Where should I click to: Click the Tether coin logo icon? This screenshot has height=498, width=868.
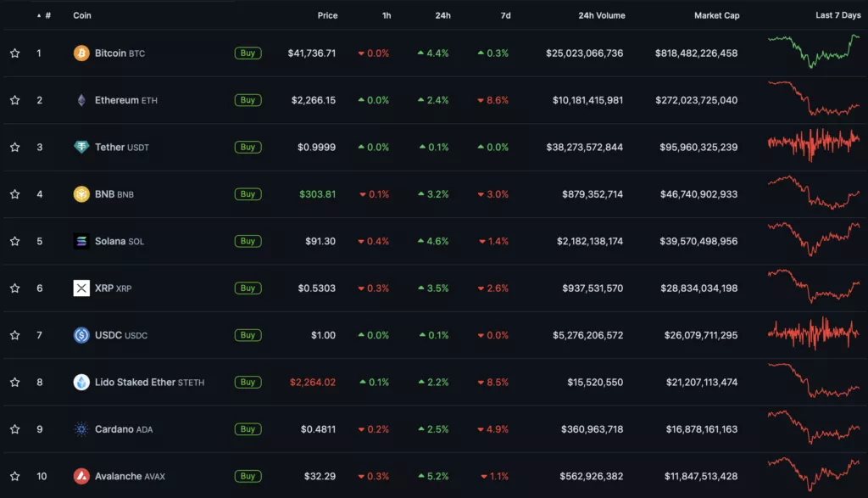tap(81, 148)
